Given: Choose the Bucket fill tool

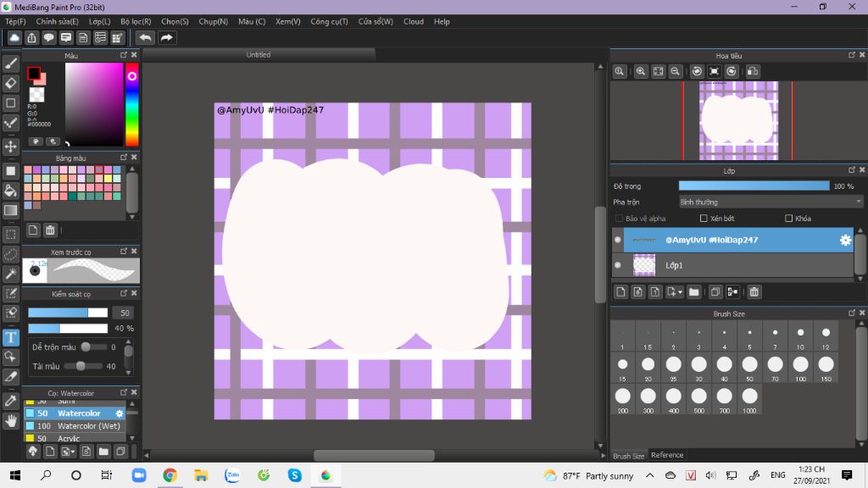Looking at the screenshot, I should point(11,191).
